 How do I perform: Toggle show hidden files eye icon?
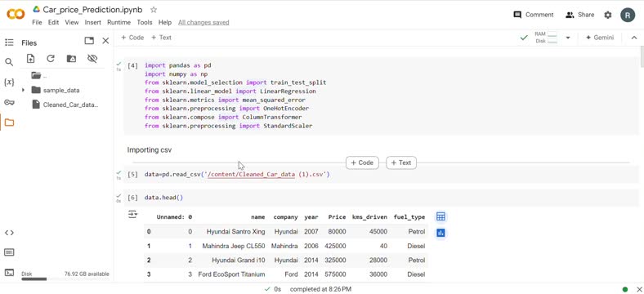click(x=92, y=59)
